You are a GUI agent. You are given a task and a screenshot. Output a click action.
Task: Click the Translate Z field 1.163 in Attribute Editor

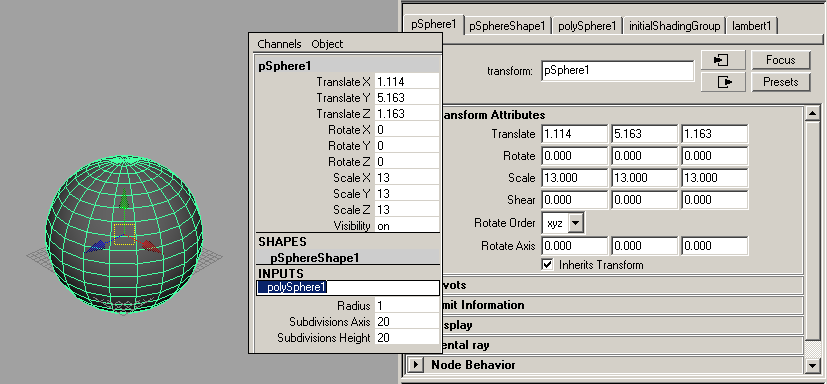715,134
